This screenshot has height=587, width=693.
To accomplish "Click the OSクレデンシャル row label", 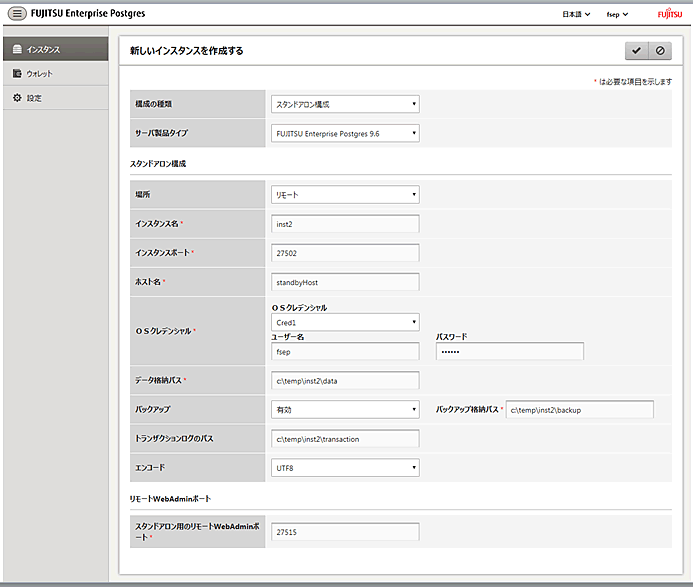I will click(x=164, y=331).
